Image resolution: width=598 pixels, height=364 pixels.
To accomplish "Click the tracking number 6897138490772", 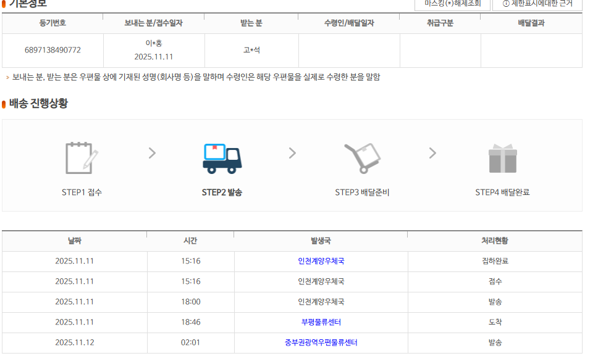I will click(53, 50).
